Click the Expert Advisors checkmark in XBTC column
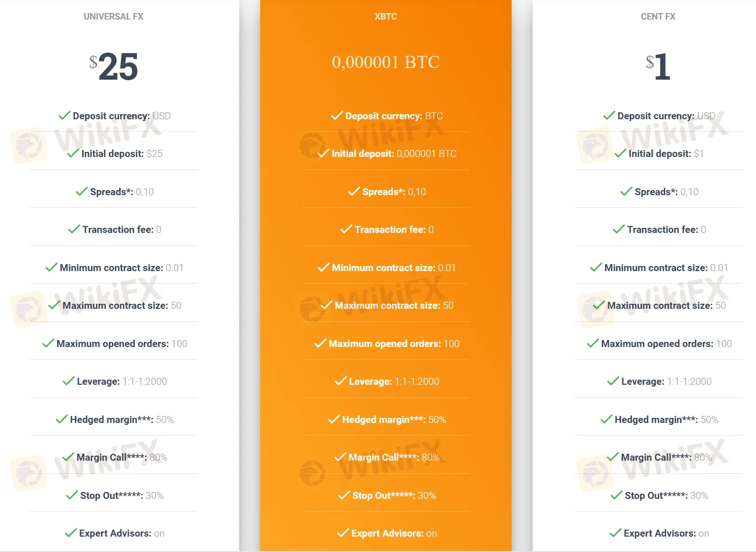This screenshot has height=552, width=756. pyautogui.click(x=343, y=533)
